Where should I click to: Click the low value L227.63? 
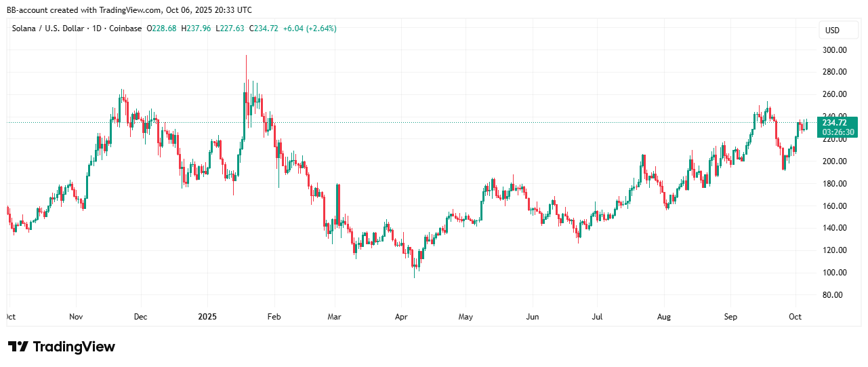point(233,28)
